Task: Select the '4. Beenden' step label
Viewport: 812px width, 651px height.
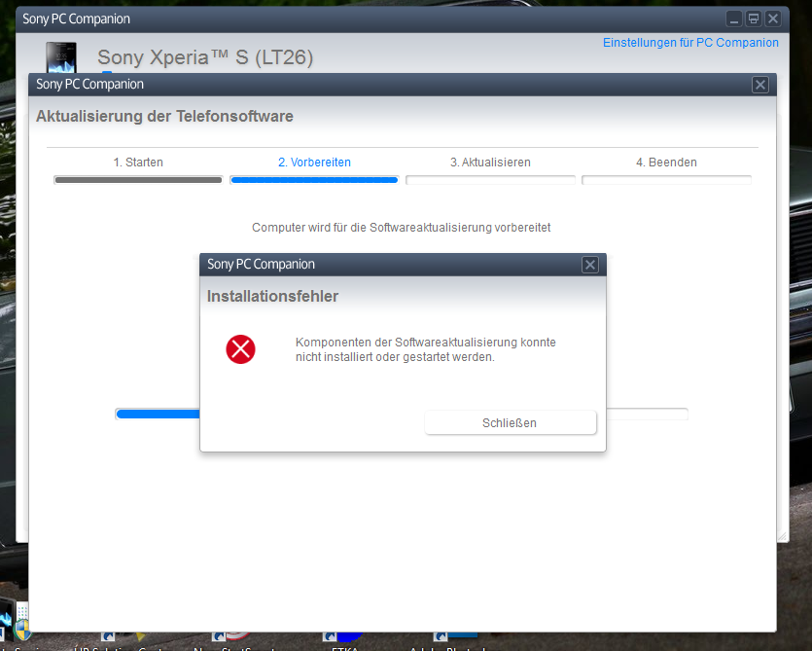Action: (x=666, y=163)
